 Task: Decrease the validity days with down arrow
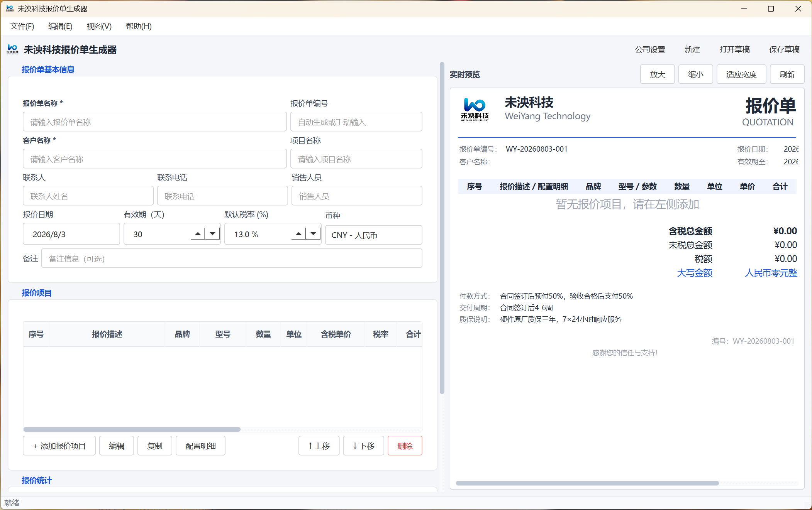pos(212,233)
